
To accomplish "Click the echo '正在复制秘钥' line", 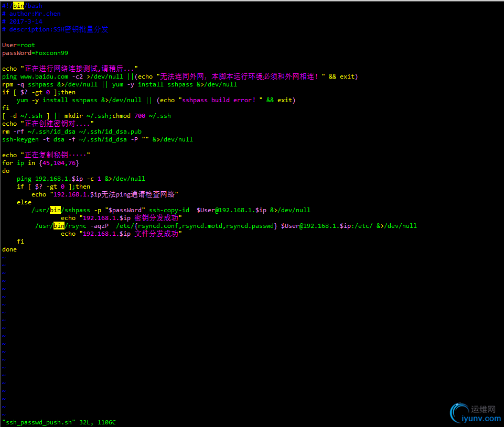I will point(46,155).
